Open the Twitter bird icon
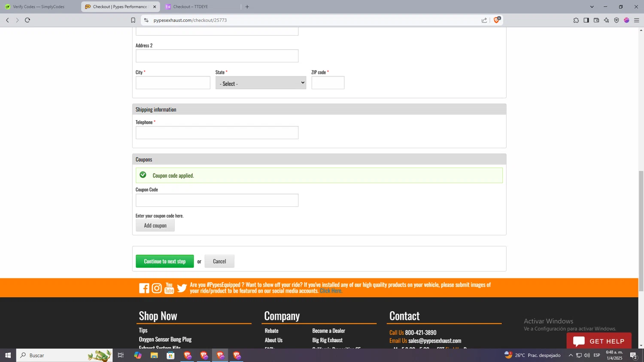The width and height of the screenshot is (644, 362). pos(182,288)
